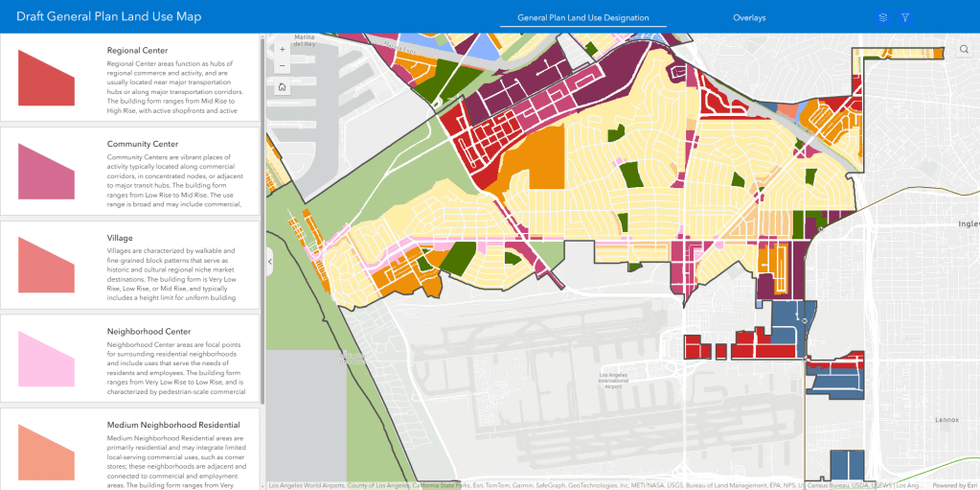Reset map to default home extent
This screenshot has height=490, width=980.
click(282, 87)
